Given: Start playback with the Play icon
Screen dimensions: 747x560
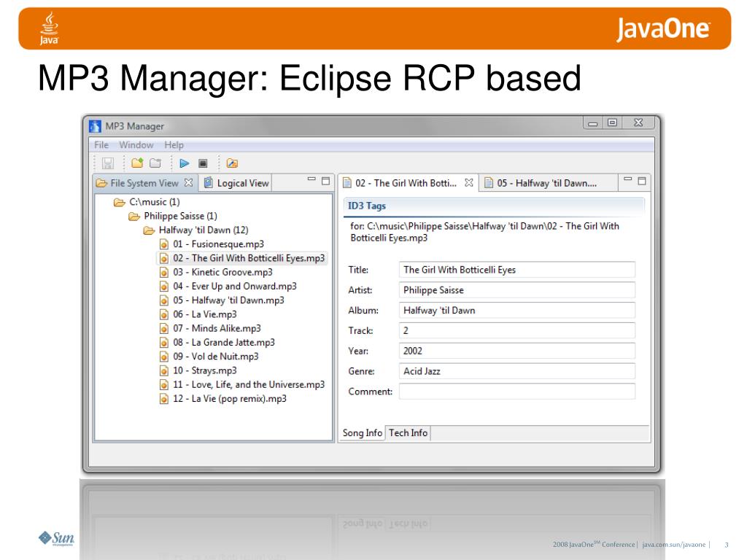Looking at the screenshot, I should coord(185,163).
